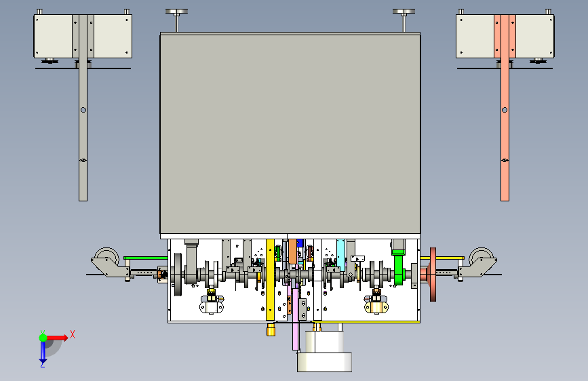Click the blue Z axis arrow on triad

point(43,353)
